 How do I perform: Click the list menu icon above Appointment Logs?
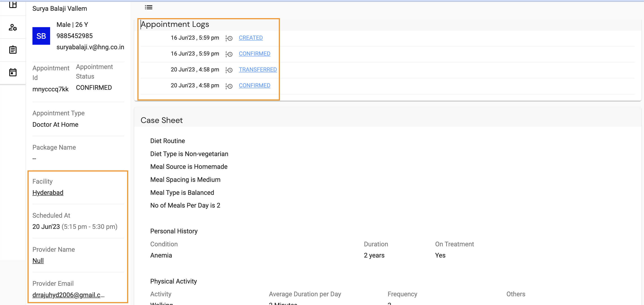149,7
